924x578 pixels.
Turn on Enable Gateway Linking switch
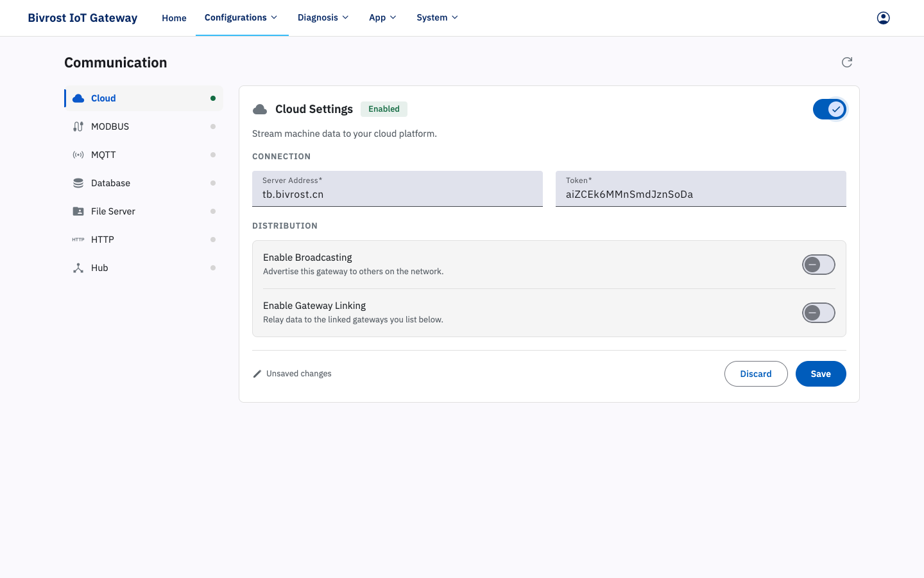819,313
